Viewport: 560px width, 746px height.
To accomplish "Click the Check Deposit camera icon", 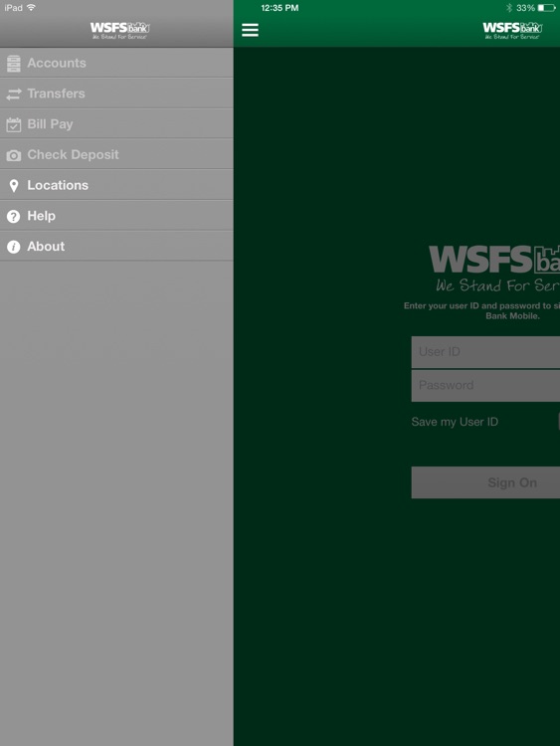I will click(x=14, y=155).
